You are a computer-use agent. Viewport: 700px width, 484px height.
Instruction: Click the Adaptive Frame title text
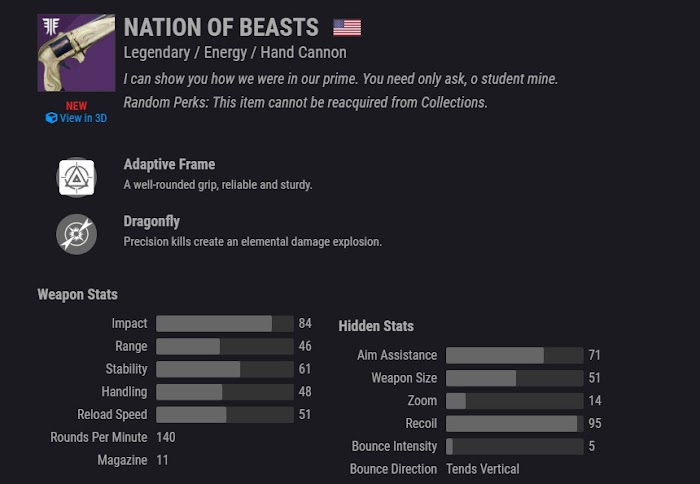click(x=169, y=164)
